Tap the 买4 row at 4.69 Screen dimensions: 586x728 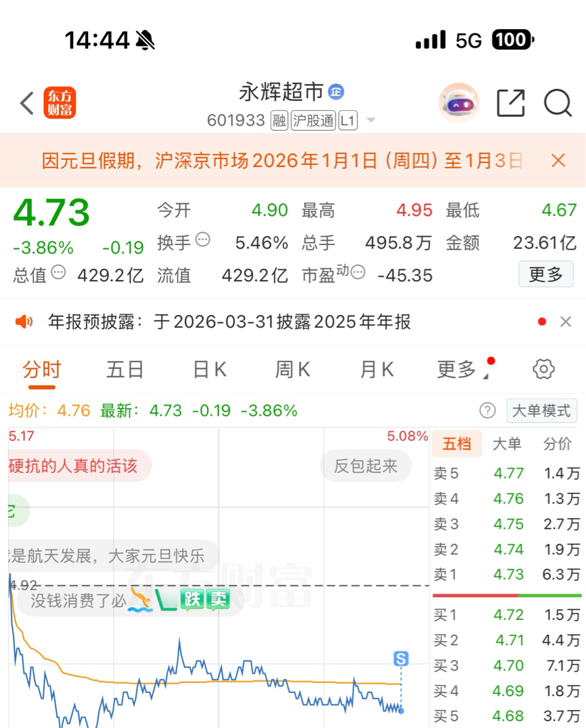click(506, 691)
